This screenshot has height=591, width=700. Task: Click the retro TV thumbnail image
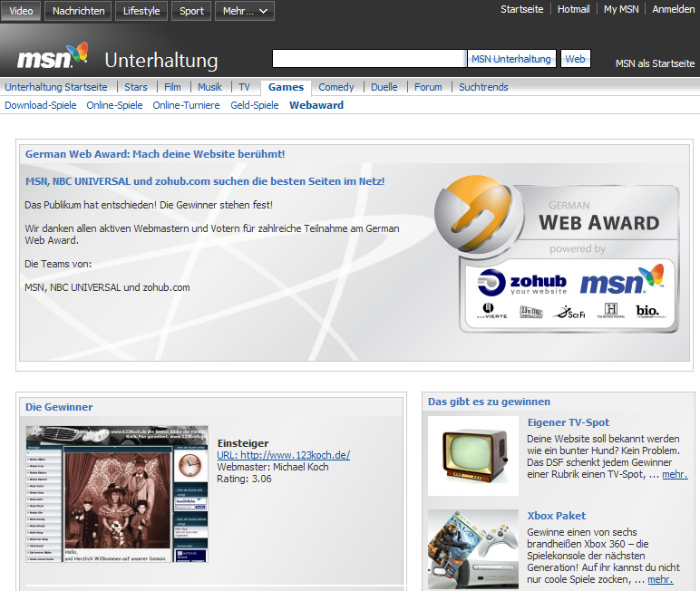coord(473,456)
